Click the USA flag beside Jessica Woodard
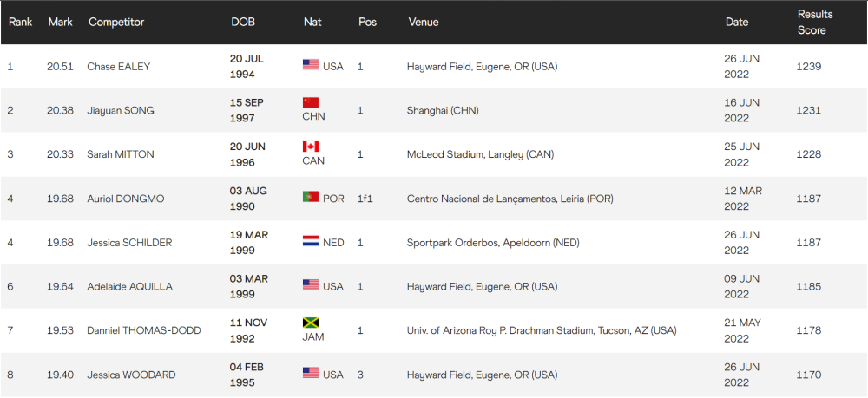Image resolution: width=868 pixels, height=398 pixels. point(311,374)
